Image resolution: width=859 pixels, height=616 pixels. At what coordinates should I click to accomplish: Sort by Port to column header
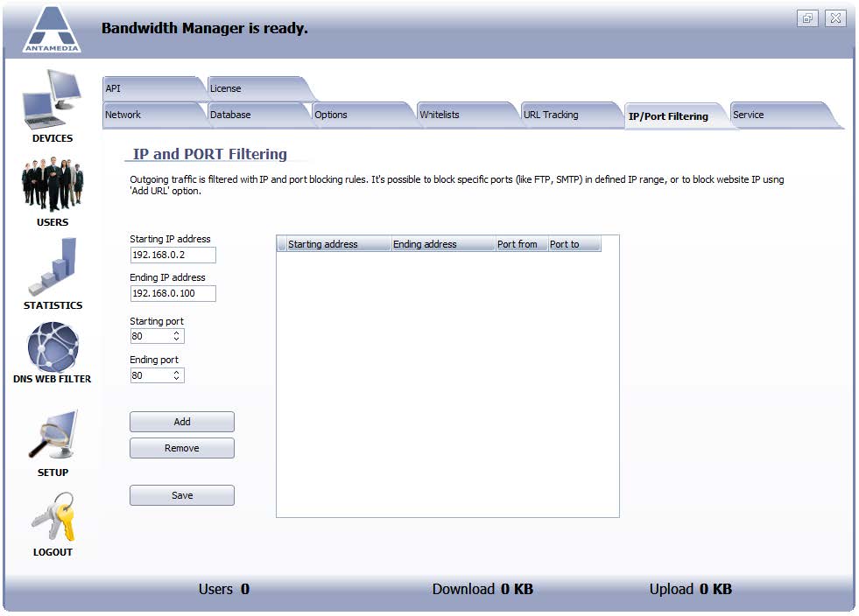point(574,244)
